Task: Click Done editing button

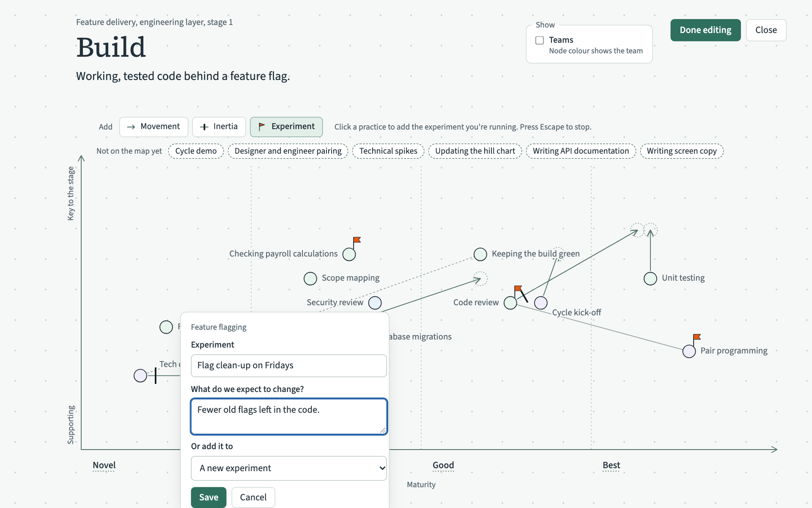Action: [x=705, y=30]
